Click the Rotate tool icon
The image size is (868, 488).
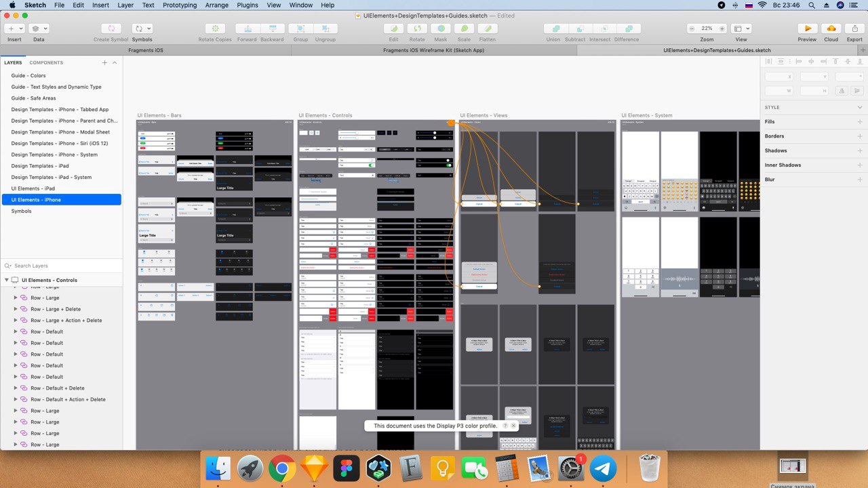coord(417,28)
